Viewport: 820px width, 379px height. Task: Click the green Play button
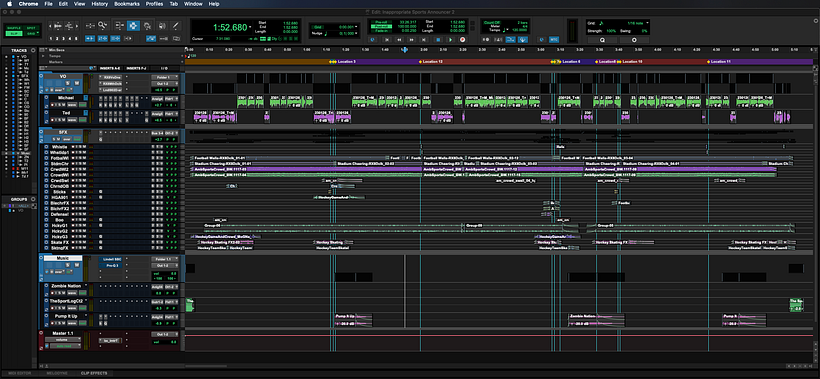point(450,40)
